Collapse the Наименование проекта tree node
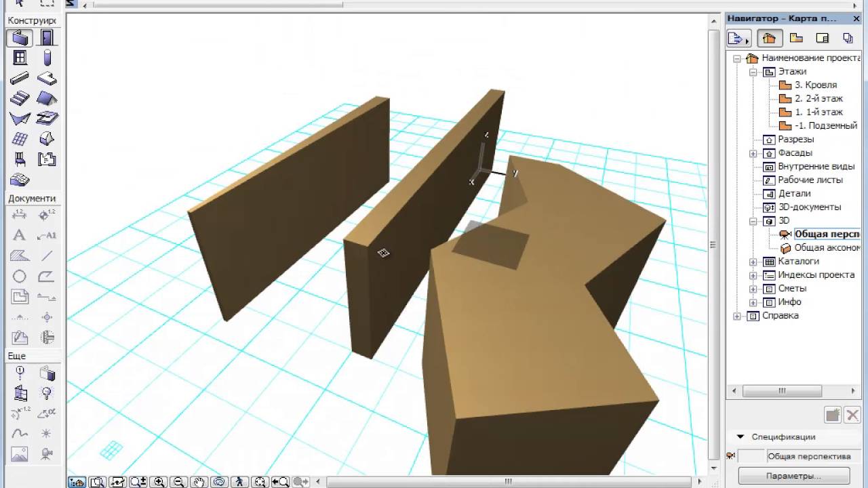Screen dimensions: 868x488 [x=737, y=58]
